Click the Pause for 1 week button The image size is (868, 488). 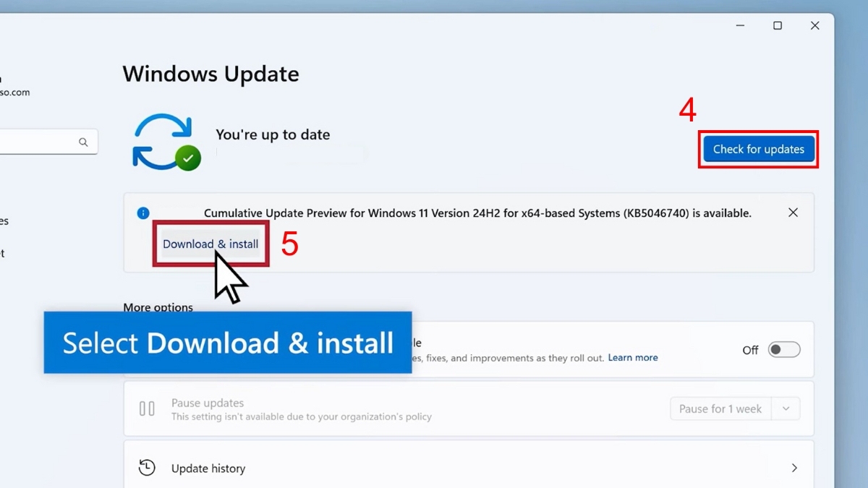[x=720, y=409]
